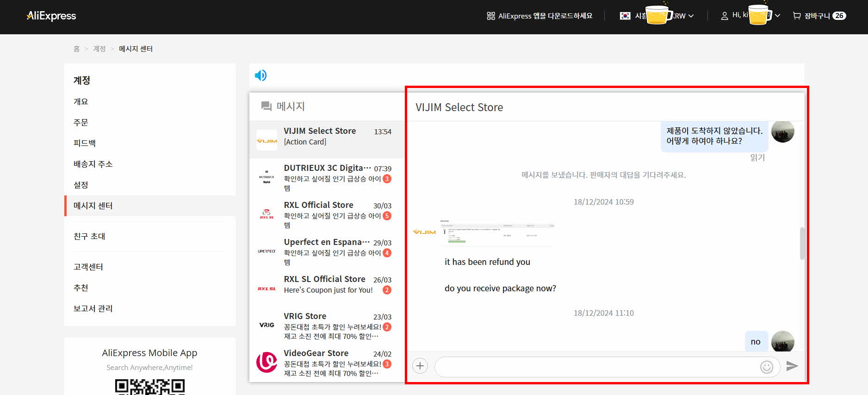The height and width of the screenshot is (395, 868).
Task: Open 개요 in the account sidebar
Action: tap(81, 101)
